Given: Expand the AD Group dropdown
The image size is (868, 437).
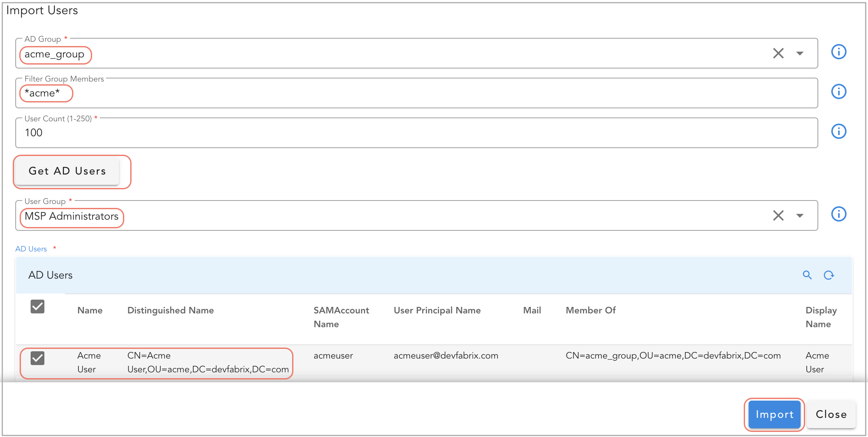Looking at the screenshot, I should 800,54.
